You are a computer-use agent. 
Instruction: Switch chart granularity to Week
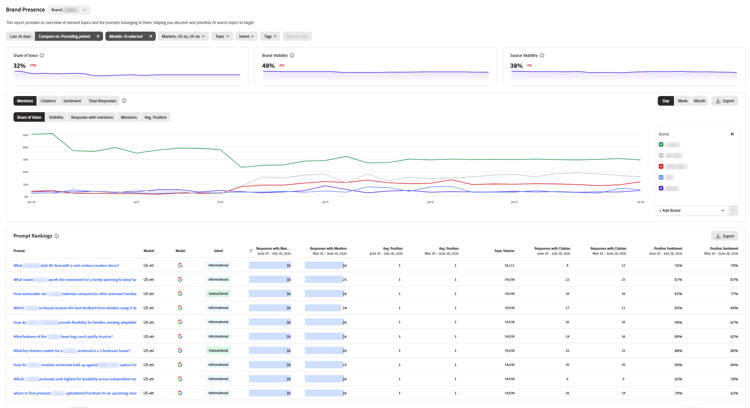click(683, 101)
